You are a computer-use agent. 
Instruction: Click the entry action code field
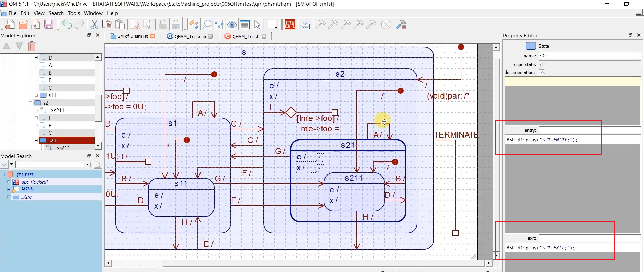tap(572, 140)
